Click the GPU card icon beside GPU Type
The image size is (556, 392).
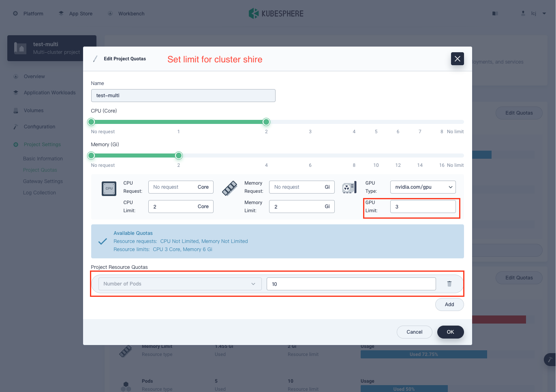click(349, 187)
